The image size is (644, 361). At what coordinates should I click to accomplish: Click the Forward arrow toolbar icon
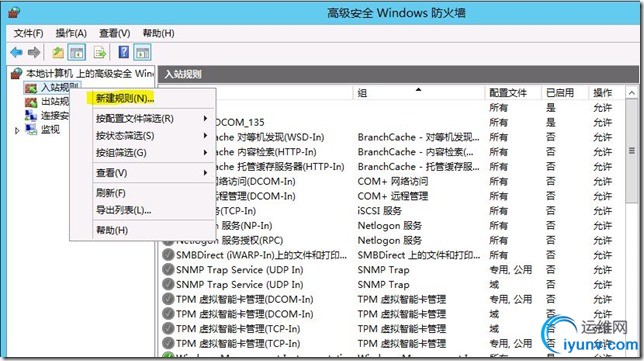(x=34, y=52)
